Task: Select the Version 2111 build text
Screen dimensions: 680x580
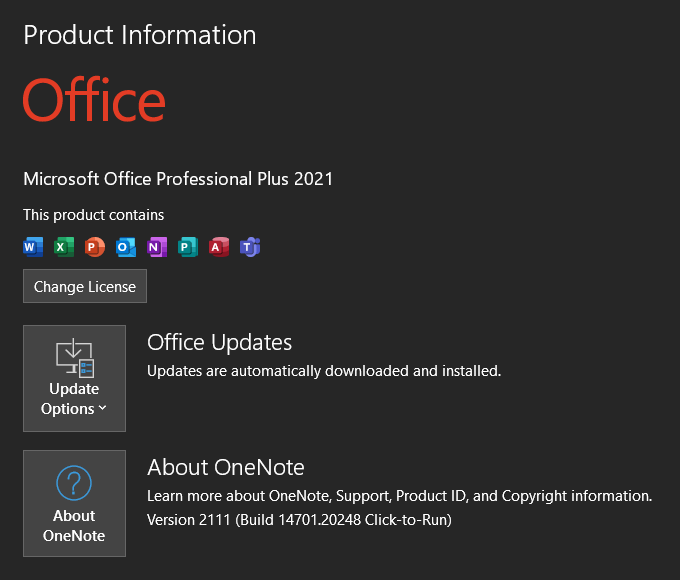Action: point(299,520)
